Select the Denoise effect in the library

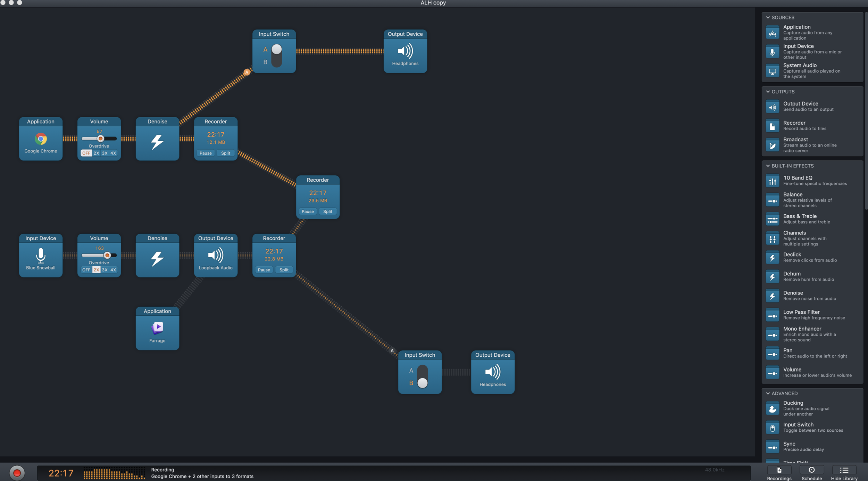coord(812,296)
